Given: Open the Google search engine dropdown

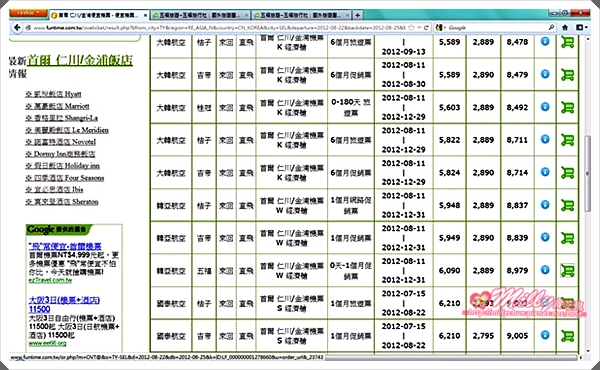Looking at the screenshot, I should [x=440, y=28].
